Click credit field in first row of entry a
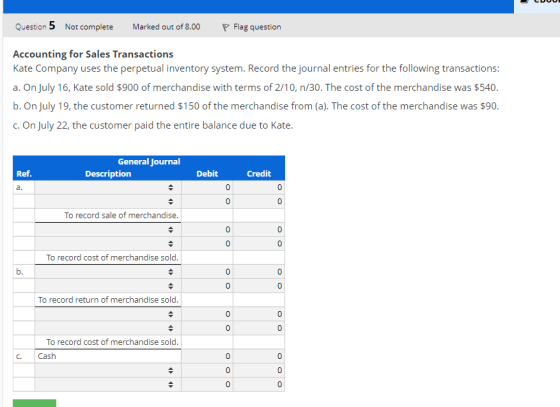Viewport: 560px width, 407px height. click(x=259, y=187)
